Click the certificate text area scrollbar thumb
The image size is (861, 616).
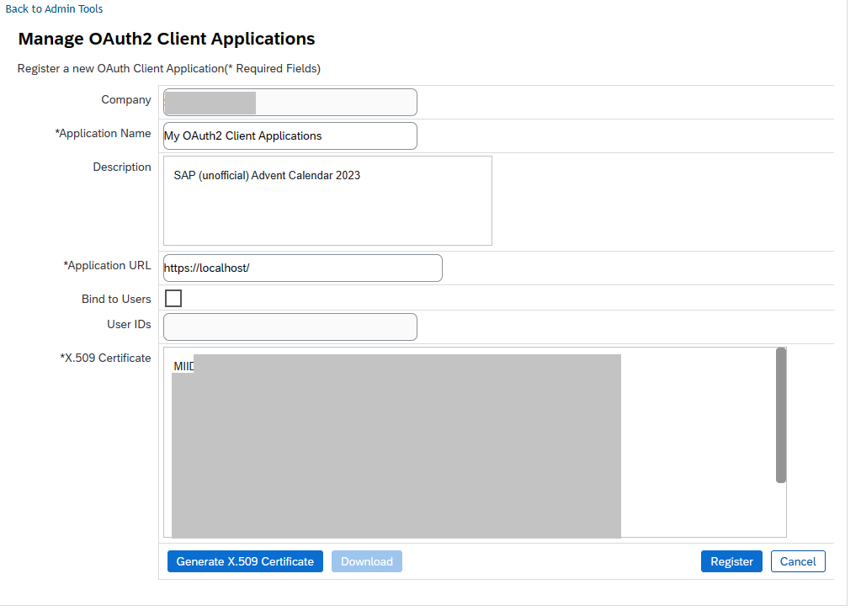click(x=780, y=415)
